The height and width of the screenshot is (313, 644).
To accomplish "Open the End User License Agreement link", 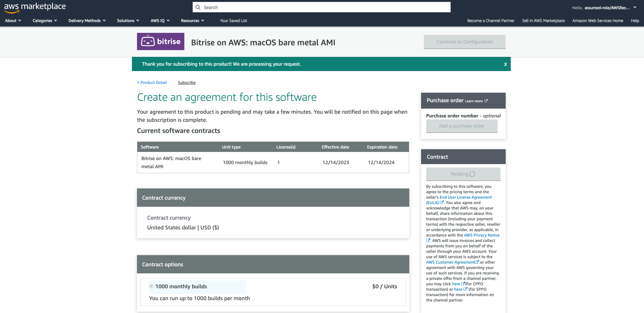I will [465, 197].
